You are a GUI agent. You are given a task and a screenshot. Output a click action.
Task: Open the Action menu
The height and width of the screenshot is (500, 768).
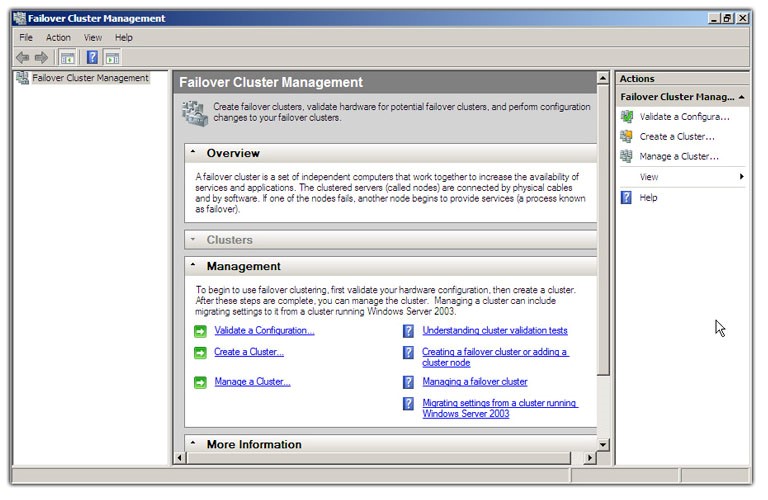58,37
